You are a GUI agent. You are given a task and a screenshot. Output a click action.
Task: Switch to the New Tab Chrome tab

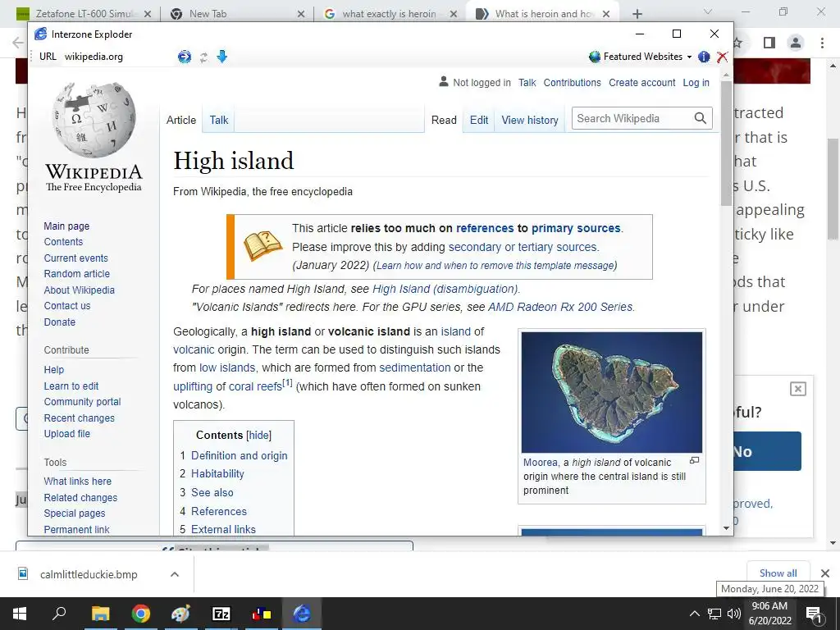coord(235,14)
